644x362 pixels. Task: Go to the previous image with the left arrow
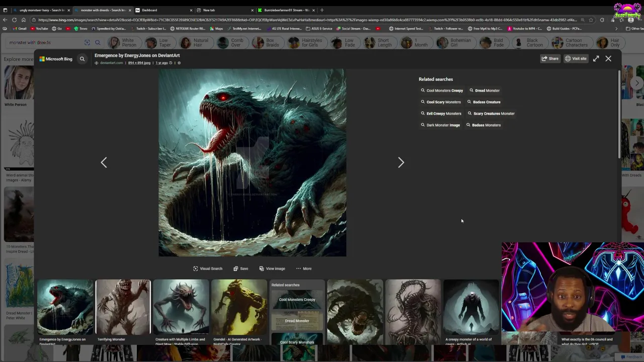[104, 162]
